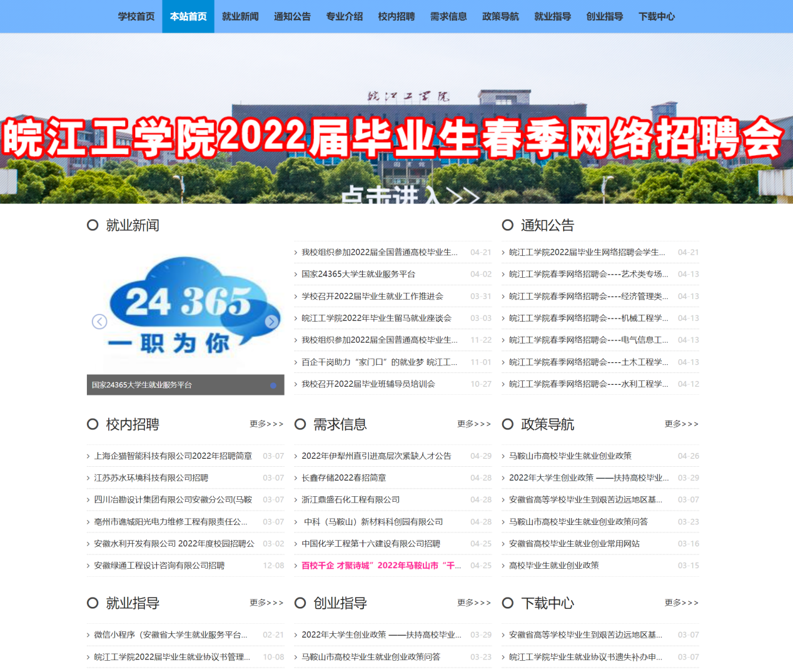Open 更多>>> next to 创业指导
Viewport: 793px width, 672px height.
(474, 603)
